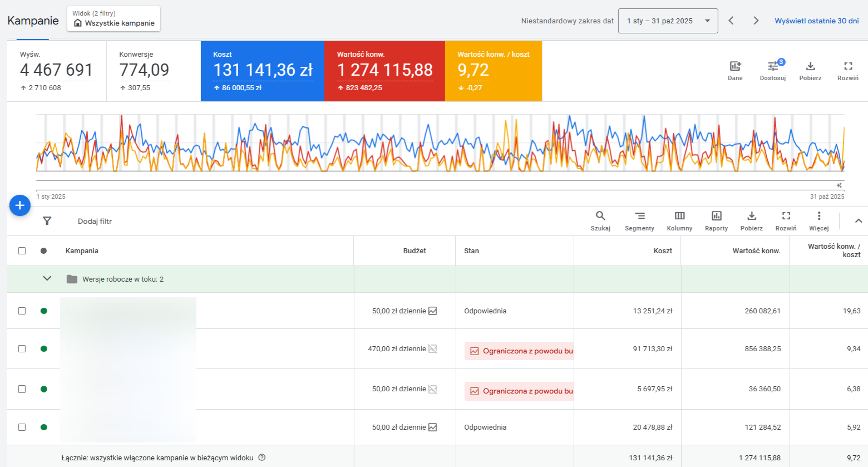Open Raporty reports icon
Image resolution: width=868 pixels, height=467 pixels.
tap(716, 220)
